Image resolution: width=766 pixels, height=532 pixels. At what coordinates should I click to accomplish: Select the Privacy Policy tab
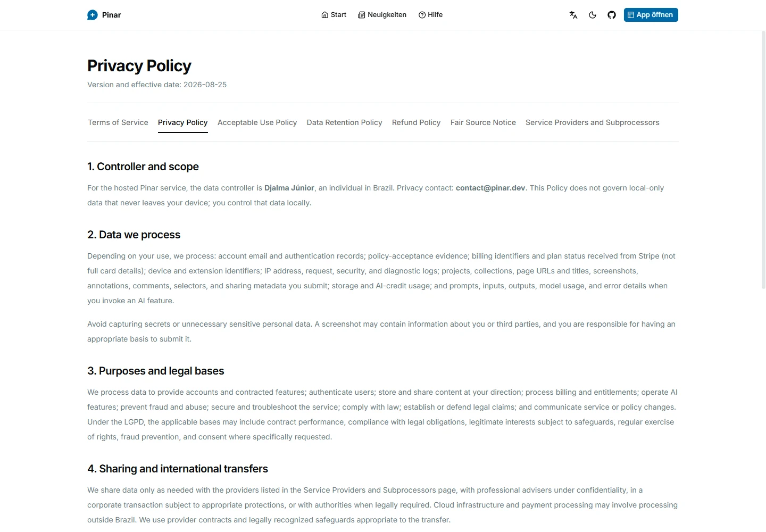point(183,122)
